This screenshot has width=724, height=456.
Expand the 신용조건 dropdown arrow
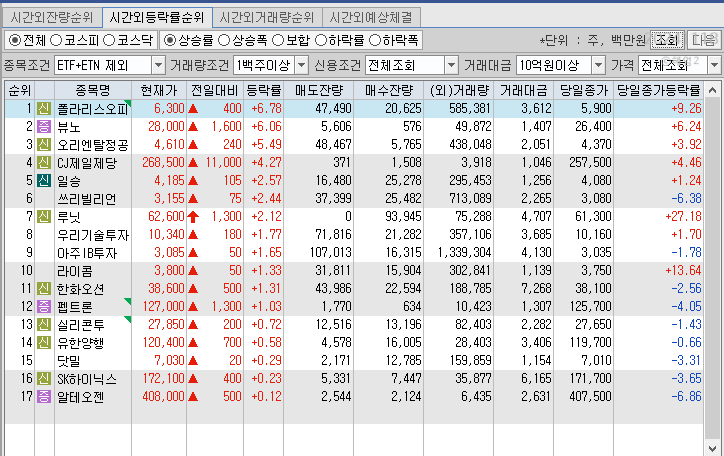coord(452,66)
